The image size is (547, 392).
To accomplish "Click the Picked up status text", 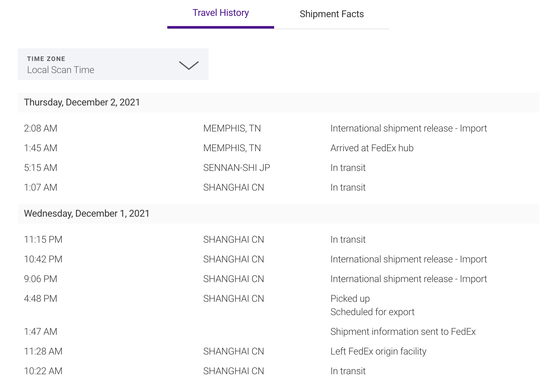I will [350, 299].
